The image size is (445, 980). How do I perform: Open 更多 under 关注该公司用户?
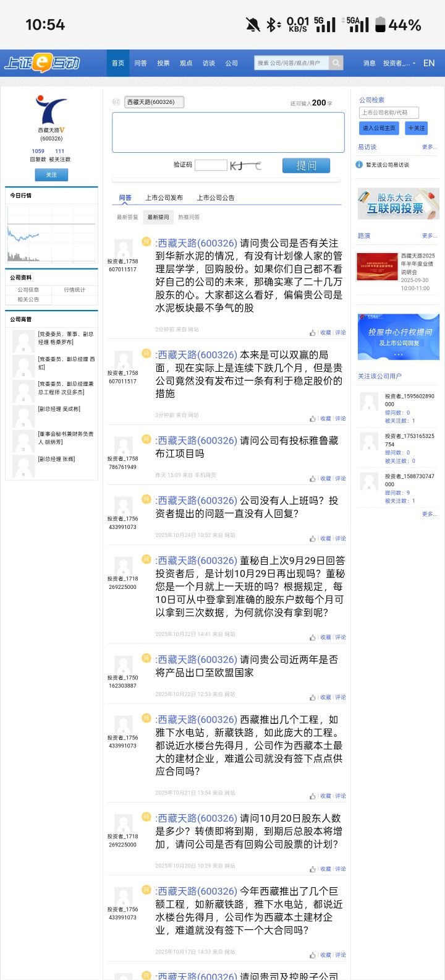429,514
